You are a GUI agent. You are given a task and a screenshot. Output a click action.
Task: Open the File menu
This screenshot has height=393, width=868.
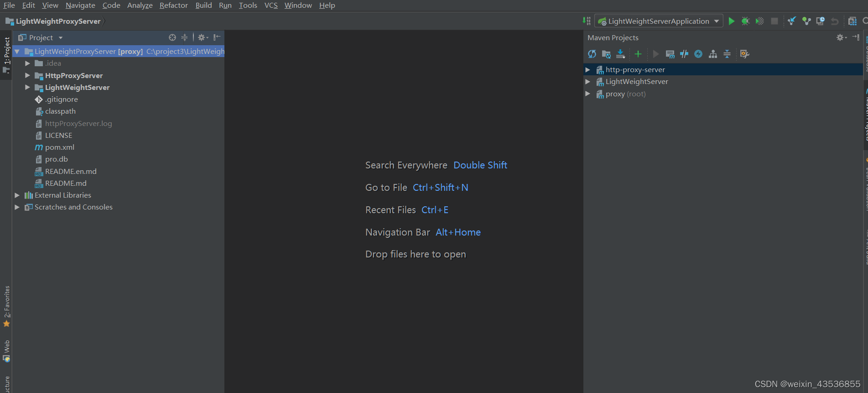point(9,5)
